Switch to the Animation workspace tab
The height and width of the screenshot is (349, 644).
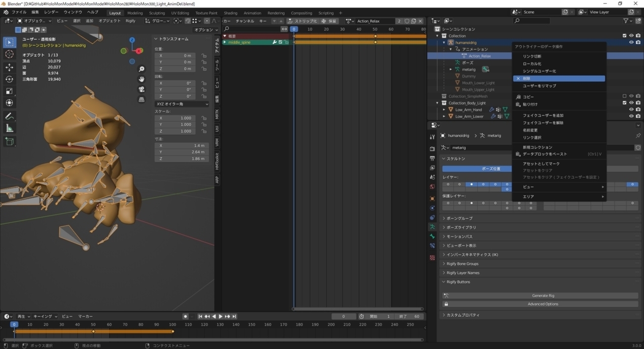[252, 13]
